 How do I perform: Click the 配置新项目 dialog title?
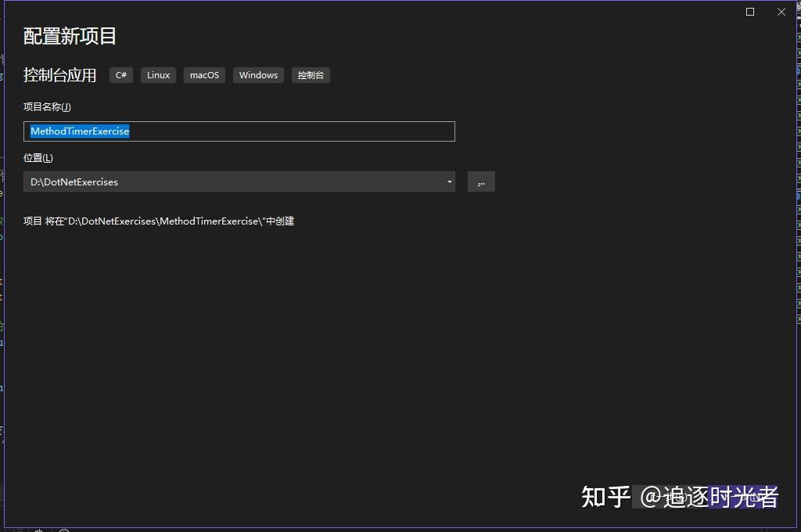60,35
